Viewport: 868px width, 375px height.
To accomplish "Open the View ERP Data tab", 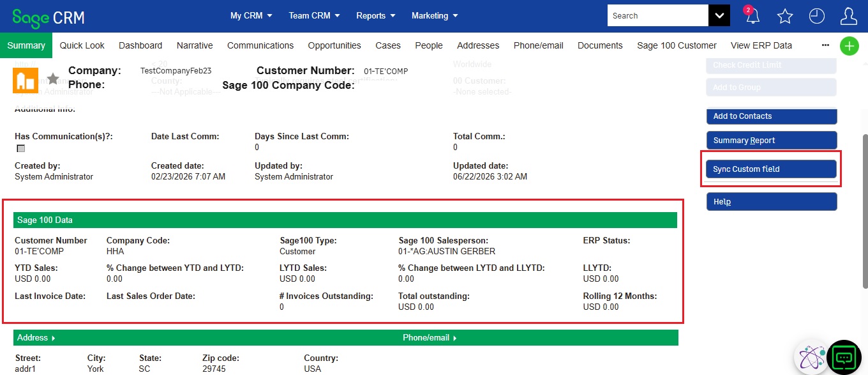I will (761, 45).
